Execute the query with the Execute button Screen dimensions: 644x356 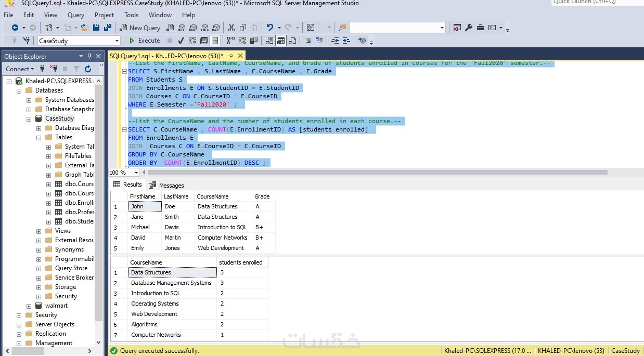(x=144, y=41)
